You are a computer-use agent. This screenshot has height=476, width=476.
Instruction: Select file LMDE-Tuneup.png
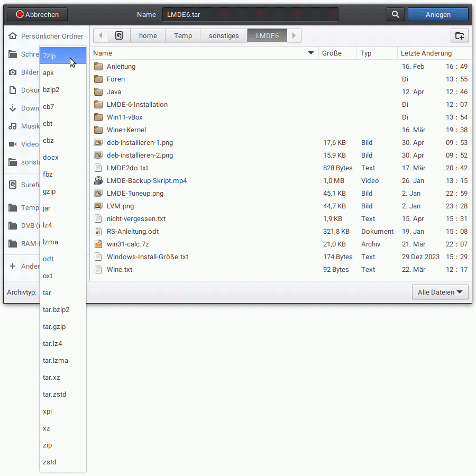(281, 194)
